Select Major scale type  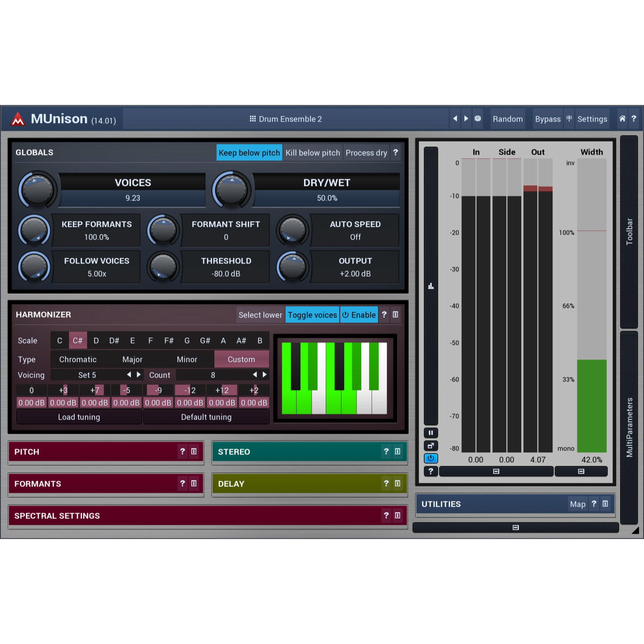[132, 359]
